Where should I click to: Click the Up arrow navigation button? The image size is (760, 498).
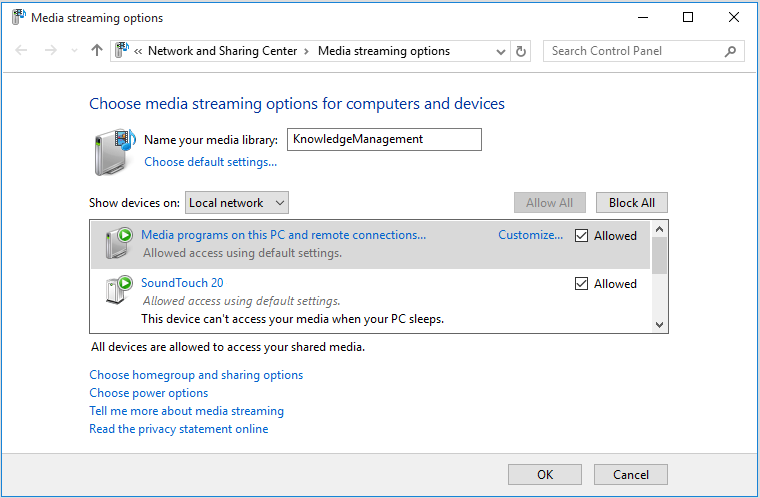pos(97,51)
